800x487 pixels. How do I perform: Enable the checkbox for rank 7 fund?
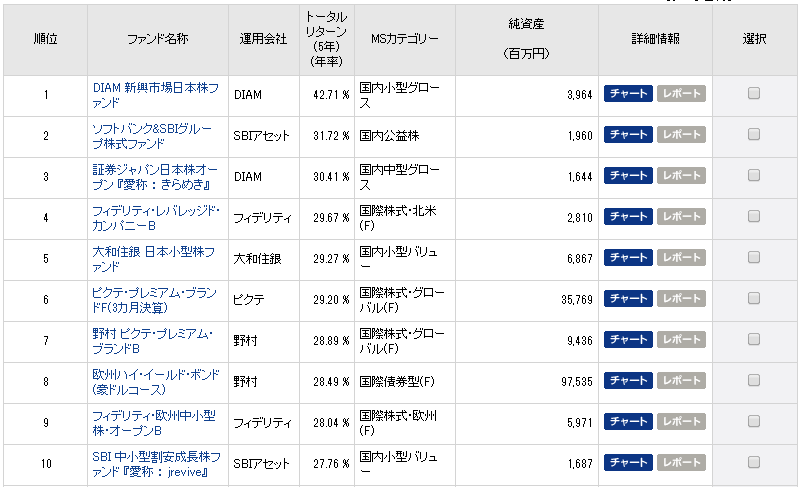pos(754,340)
